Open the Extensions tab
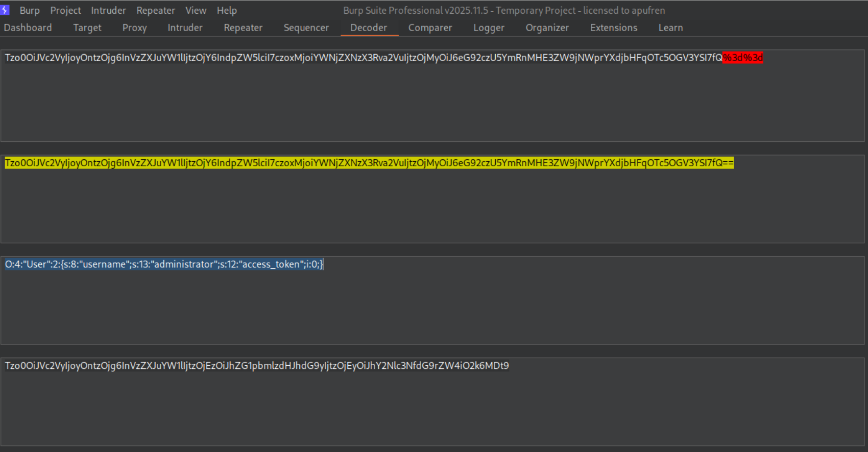 pyautogui.click(x=614, y=28)
